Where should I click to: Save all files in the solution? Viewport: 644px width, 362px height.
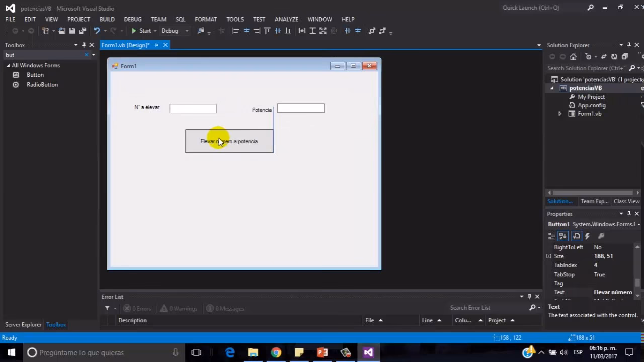tap(82, 31)
